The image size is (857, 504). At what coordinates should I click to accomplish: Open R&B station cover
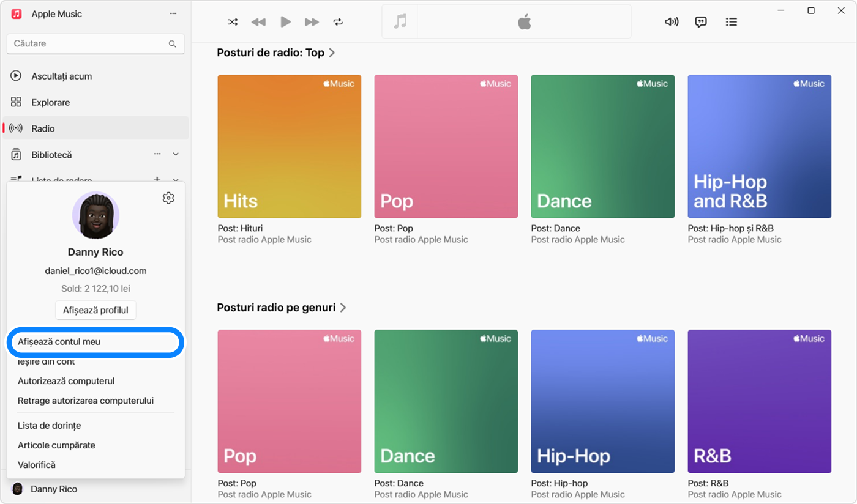pos(760,401)
